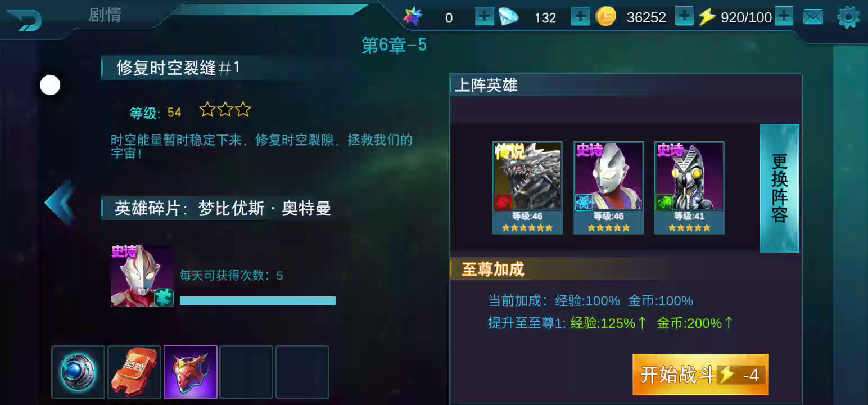Click the daily fragment progress bar
The image size is (868, 405).
tap(257, 301)
